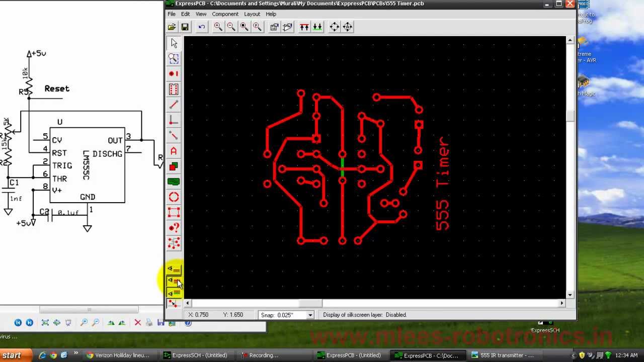Select the place pad tool
The height and width of the screenshot is (362, 644).
tap(174, 74)
